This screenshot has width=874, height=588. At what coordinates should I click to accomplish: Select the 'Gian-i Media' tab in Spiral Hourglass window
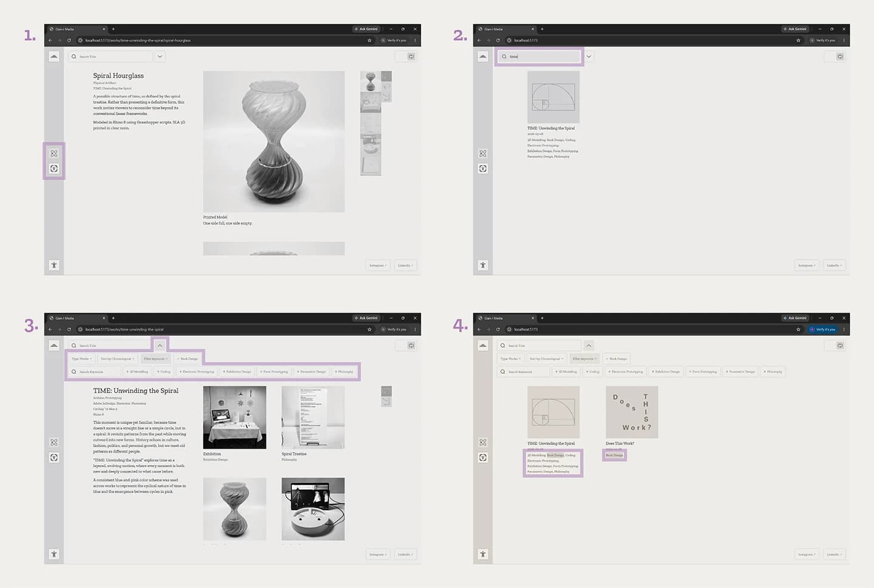[x=76, y=29]
